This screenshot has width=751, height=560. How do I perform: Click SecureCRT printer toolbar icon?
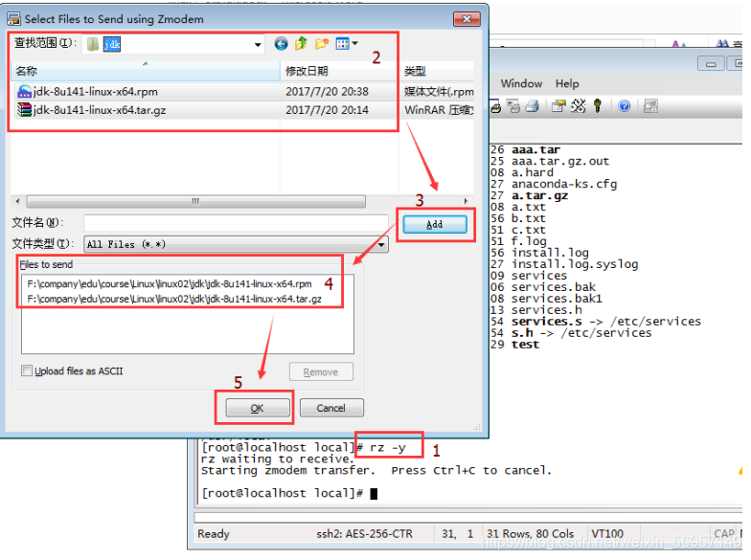pyautogui.click(x=533, y=106)
